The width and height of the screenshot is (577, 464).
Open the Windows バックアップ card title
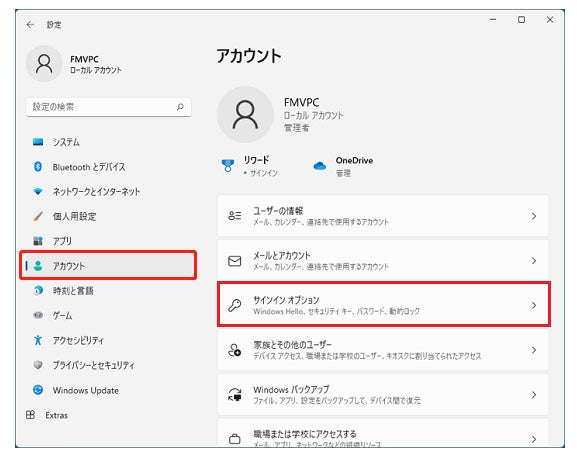pyautogui.click(x=291, y=389)
